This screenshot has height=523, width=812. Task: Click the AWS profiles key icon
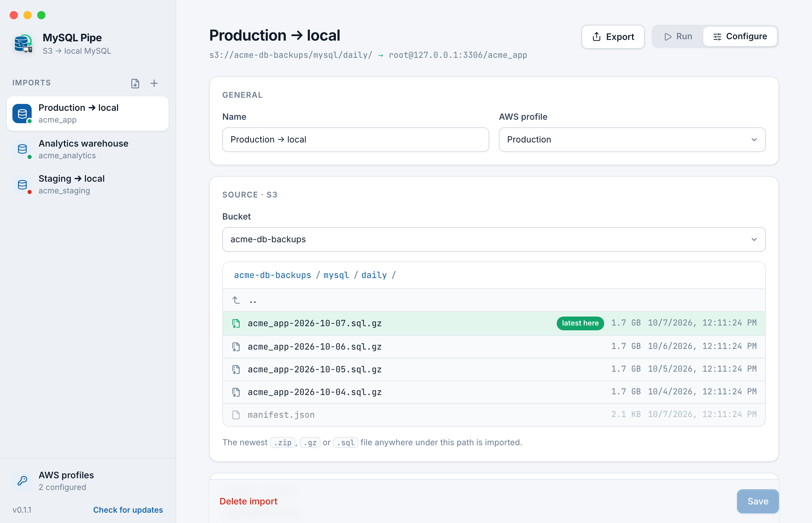coord(22,481)
